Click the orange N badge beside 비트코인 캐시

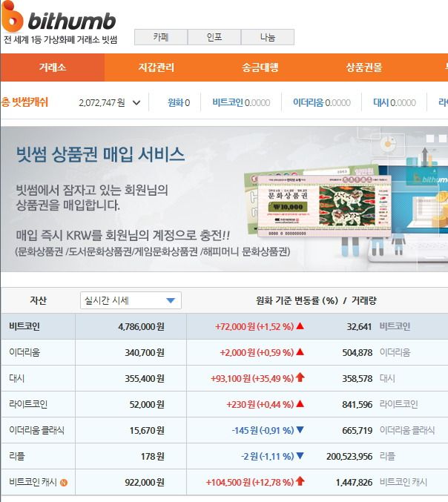64,483
